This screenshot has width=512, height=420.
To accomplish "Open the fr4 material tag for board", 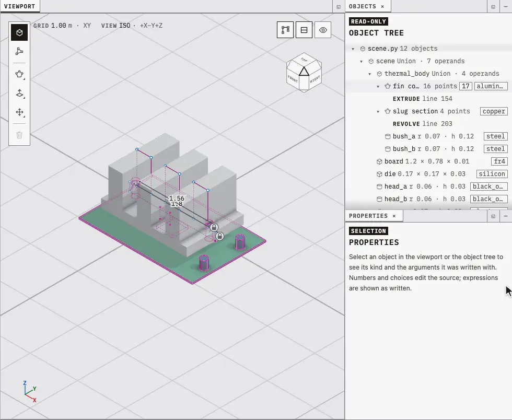I will pos(499,161).
